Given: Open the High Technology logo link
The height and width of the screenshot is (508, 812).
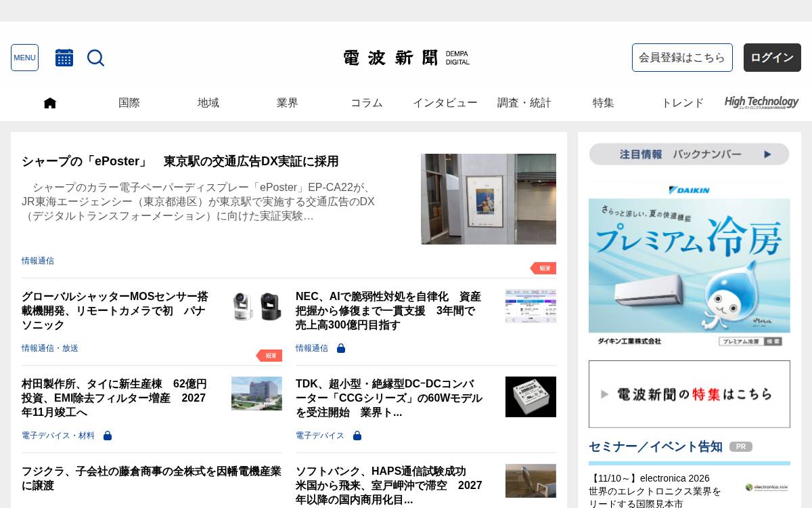Looking at the screenshot, I should coord(761,102).
